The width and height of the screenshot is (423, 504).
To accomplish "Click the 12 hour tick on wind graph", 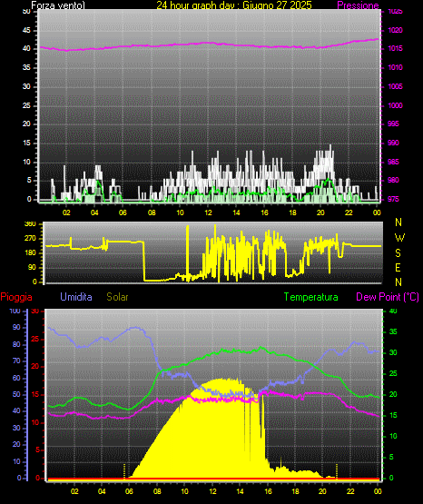I will point(208,212).
